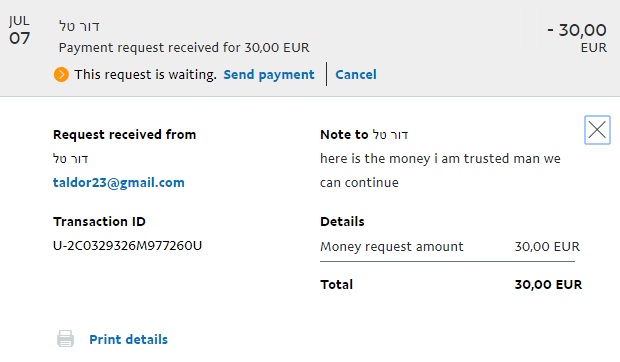Select the transaction ID U-2C0329326M977260U
The image size is (620, 362).
click(127, 246)
